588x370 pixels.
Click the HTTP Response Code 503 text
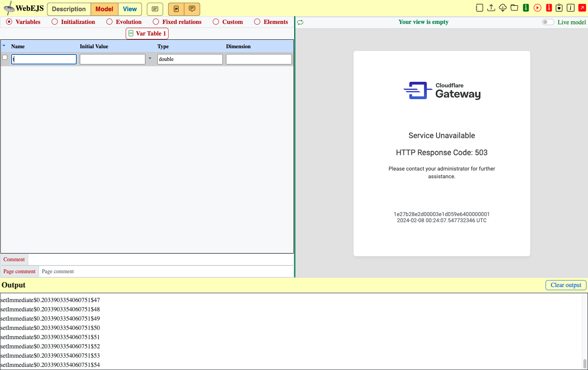tap(442, 152)
